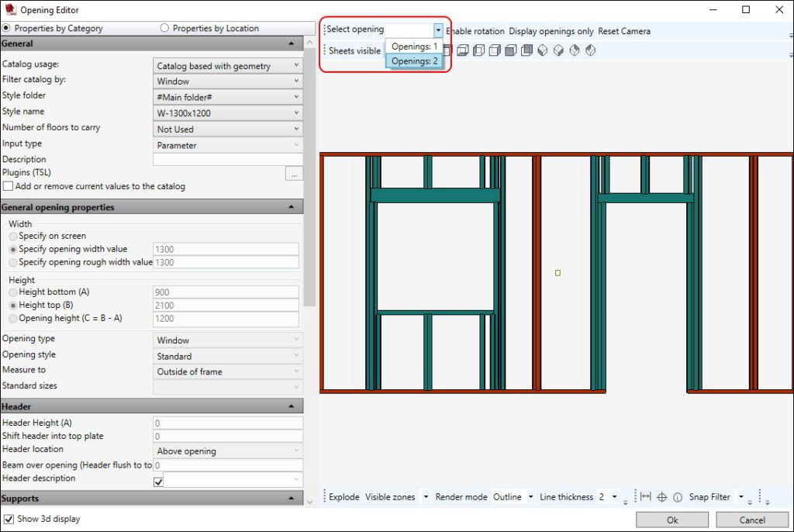Choose Specify on screen width option
This screenshot has height=532, width=794.
(x=13, y=236)
